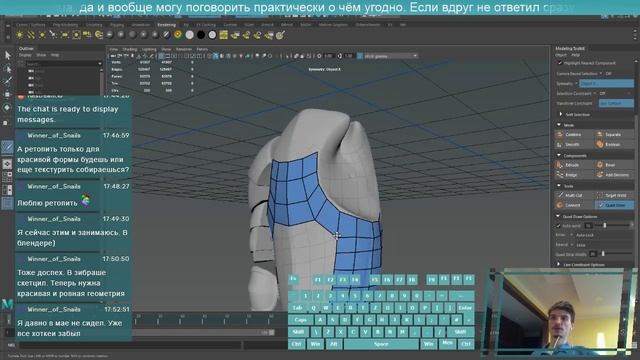
Task: Click the Smooth mesh icon
Action: click(559, 144)
